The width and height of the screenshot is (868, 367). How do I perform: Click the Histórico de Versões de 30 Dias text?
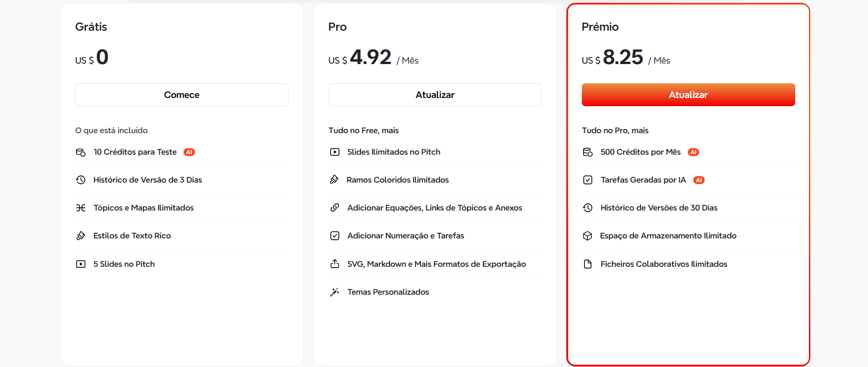658,208
